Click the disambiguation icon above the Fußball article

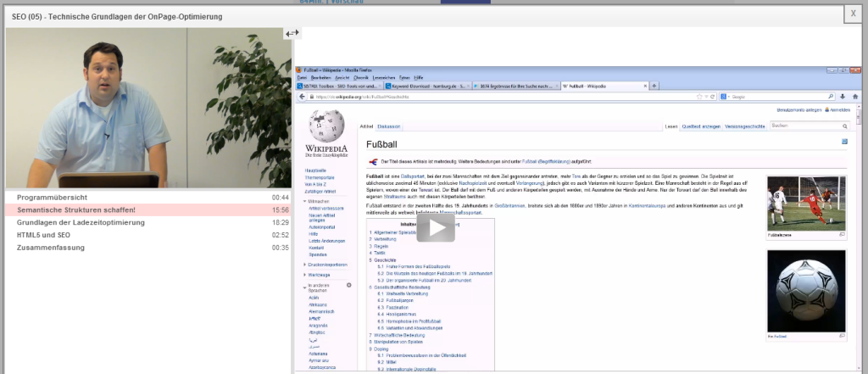coord(374,162)
